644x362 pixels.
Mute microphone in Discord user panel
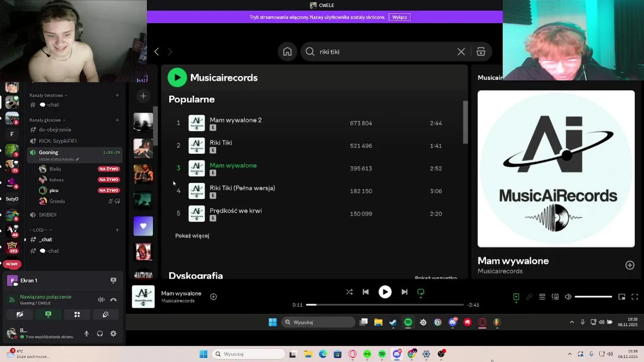[x=87, y=333]
